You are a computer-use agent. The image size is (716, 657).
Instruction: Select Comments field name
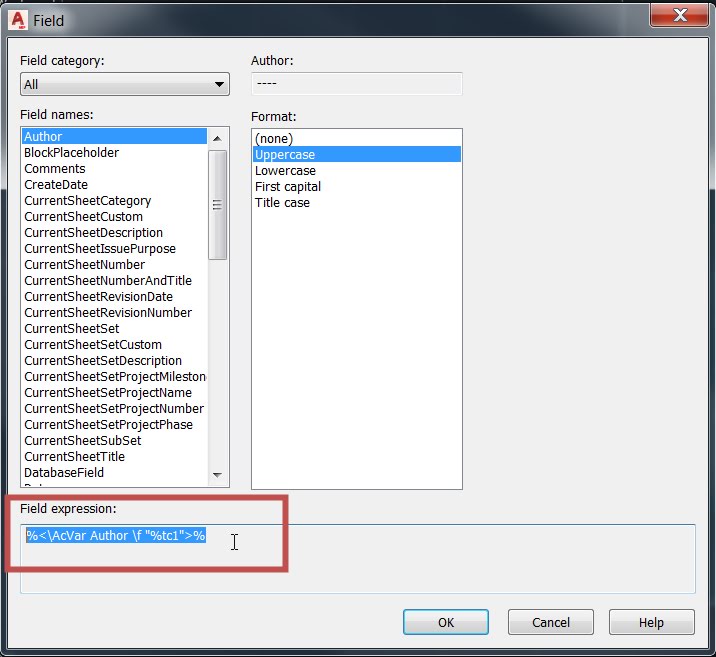pos(114,168)
